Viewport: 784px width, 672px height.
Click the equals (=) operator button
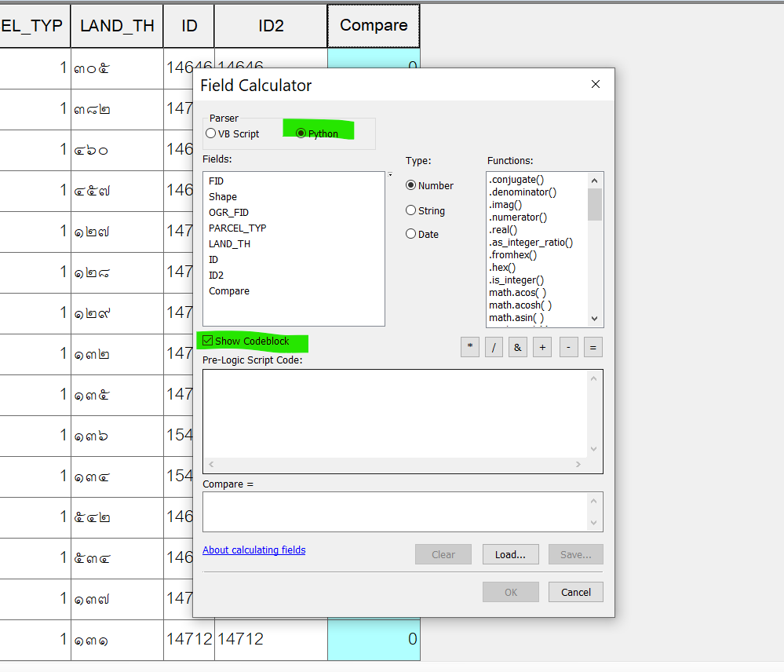593,347
